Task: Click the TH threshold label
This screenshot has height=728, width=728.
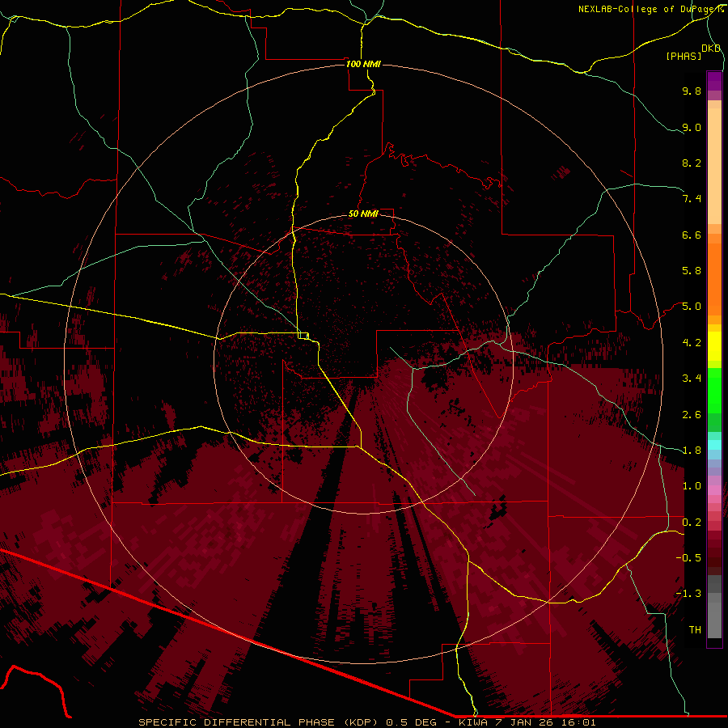Action: point(695,630)
